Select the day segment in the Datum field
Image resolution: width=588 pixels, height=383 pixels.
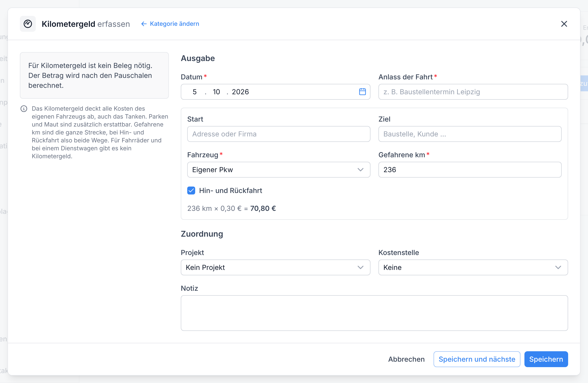[x=195, y=92]
